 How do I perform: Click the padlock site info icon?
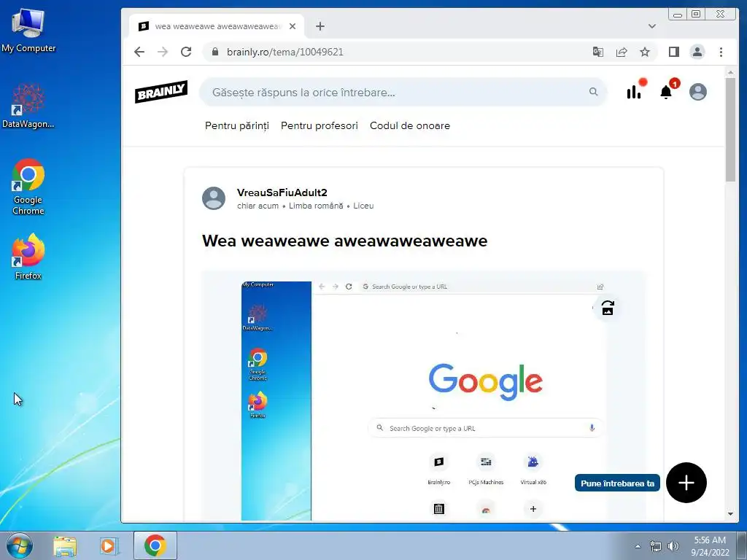coord(215,52)
